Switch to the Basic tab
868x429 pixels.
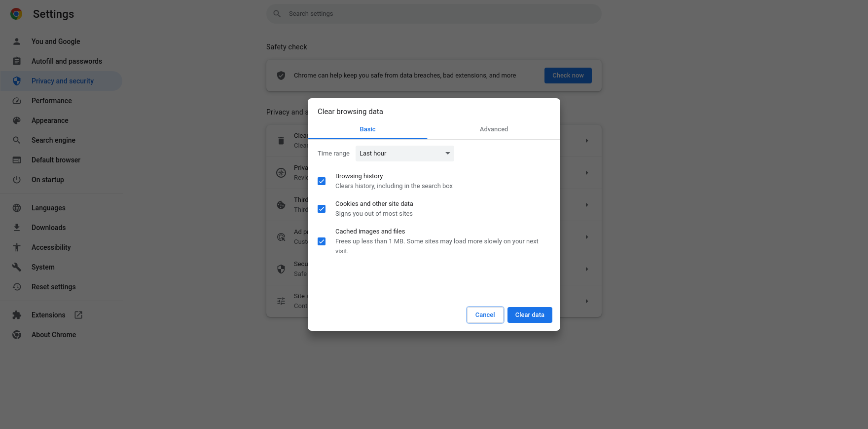[x=367, y=129]
